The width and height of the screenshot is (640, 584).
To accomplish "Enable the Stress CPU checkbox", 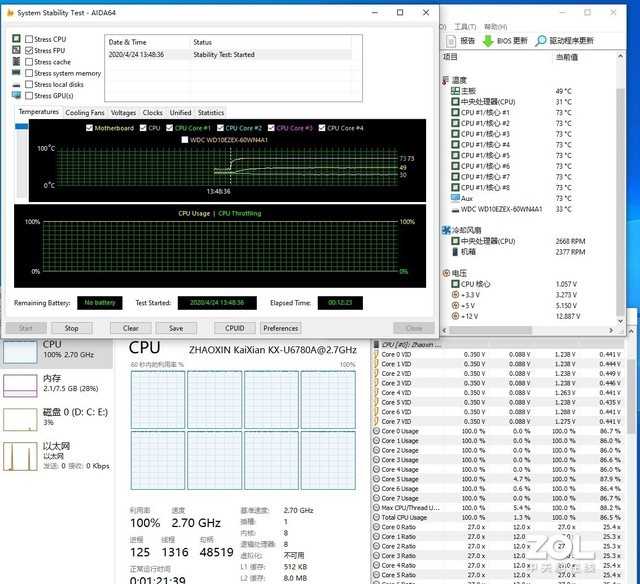I will [x=29, y=39].
